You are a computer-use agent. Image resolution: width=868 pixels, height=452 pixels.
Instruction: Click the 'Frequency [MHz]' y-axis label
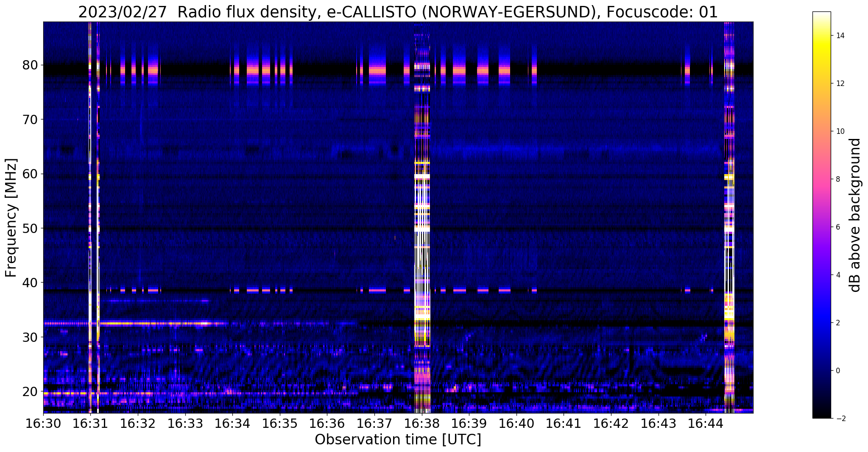[11, 218]
